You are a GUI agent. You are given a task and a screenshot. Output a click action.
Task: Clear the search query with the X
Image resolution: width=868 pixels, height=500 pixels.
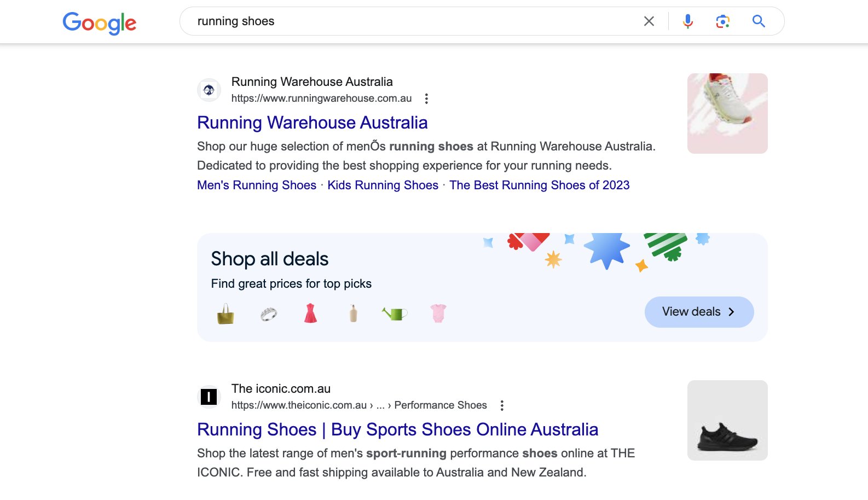tap(649, 21)
